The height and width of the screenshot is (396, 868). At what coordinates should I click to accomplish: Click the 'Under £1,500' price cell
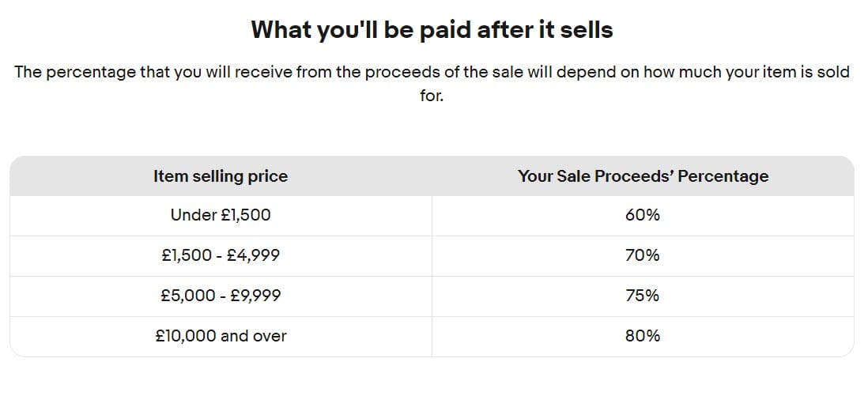click(221, 215)
